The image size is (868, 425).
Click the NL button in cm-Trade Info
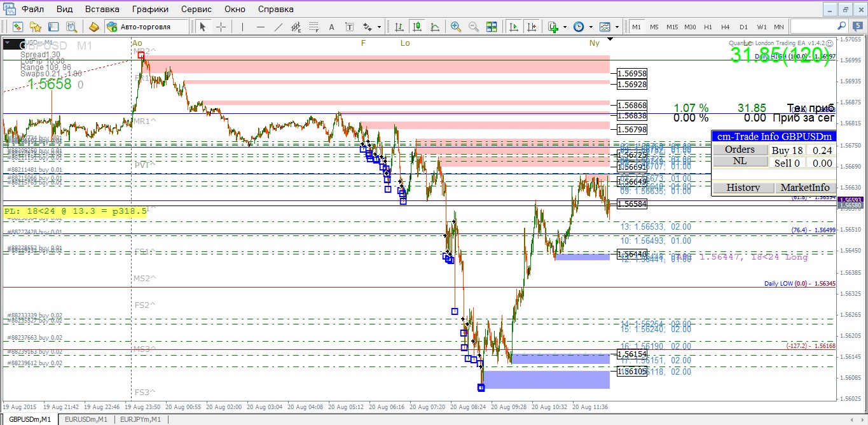click(740, 161)
